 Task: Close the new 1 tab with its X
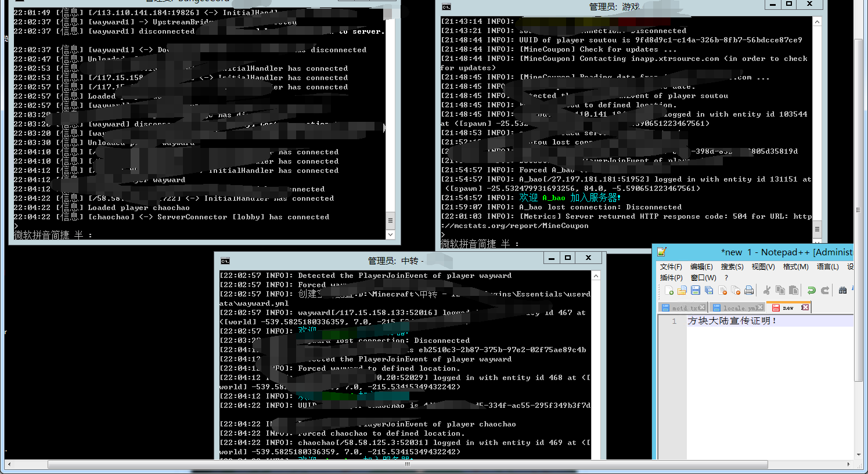[805, 307]
